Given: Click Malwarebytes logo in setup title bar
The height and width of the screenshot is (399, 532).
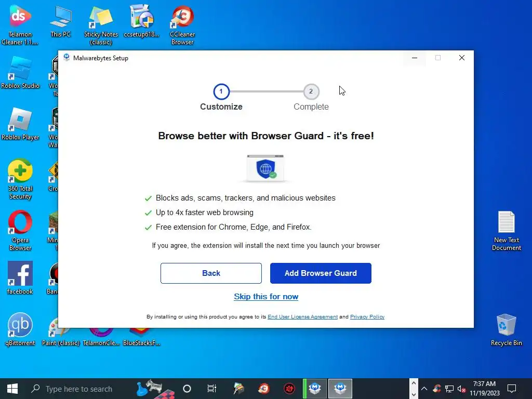Looking at the screenshot, I should pos(66,58).
